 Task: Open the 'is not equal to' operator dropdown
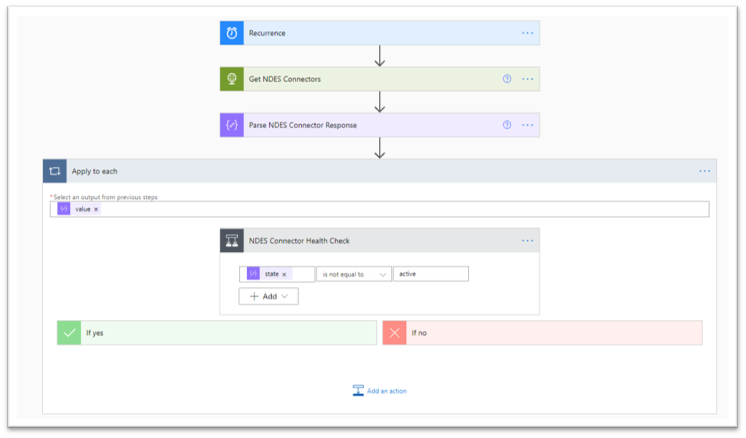(354, 274)
